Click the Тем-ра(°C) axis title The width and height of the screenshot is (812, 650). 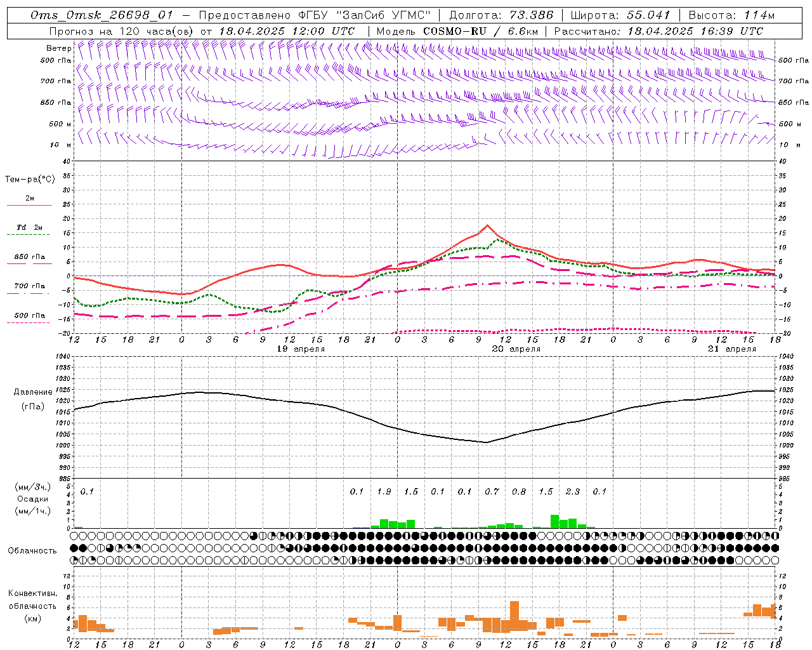[x=30, y=180]
